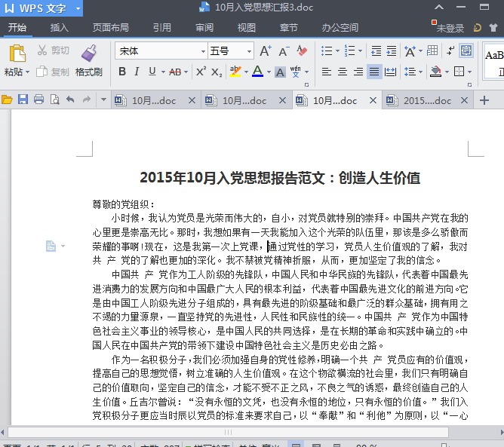
Task: Apply the yellow text highlight color
Action: [235, 72]
